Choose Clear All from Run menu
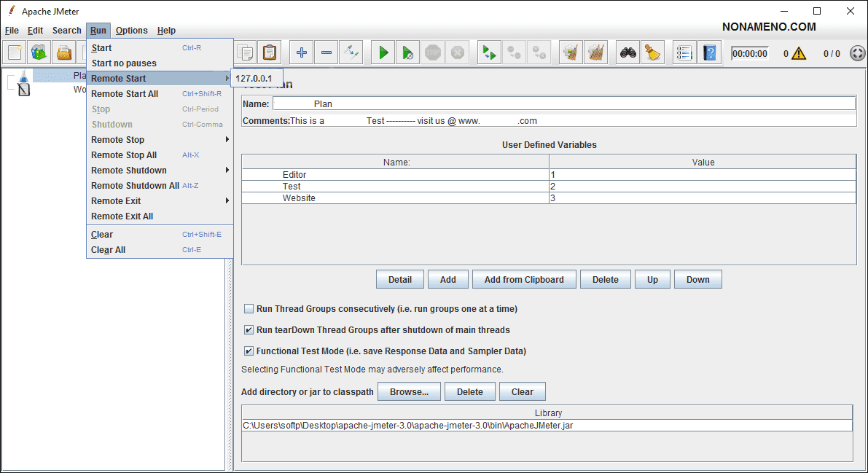This screenshot has height=473, width=868. point(109,250)
